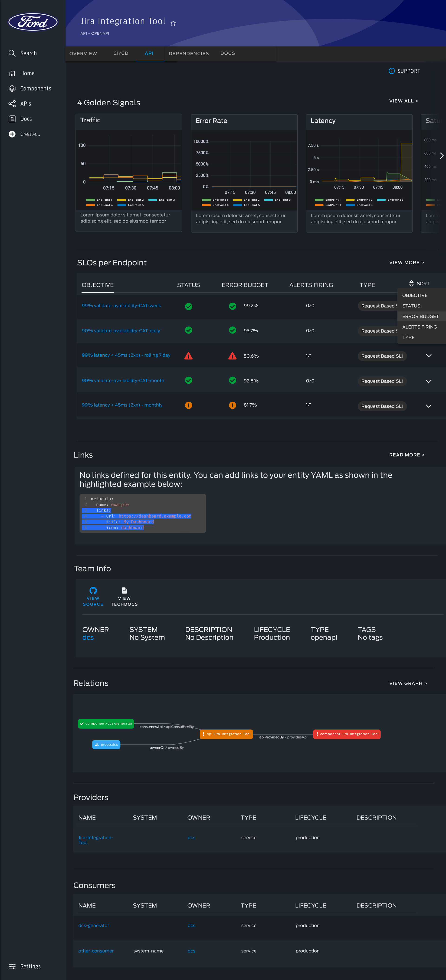Open the other-consumer link
The image size is (446, 980).
tap(96, 951)
